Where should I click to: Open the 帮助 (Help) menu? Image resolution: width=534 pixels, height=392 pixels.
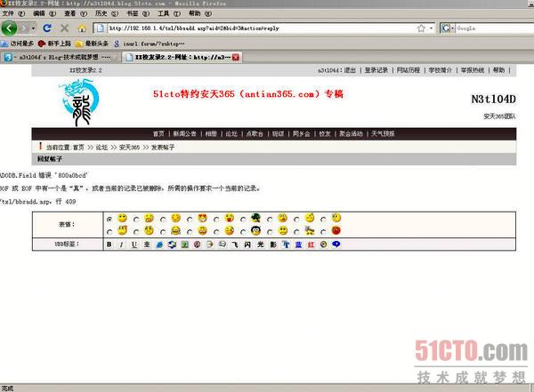[x=200, y=13]
